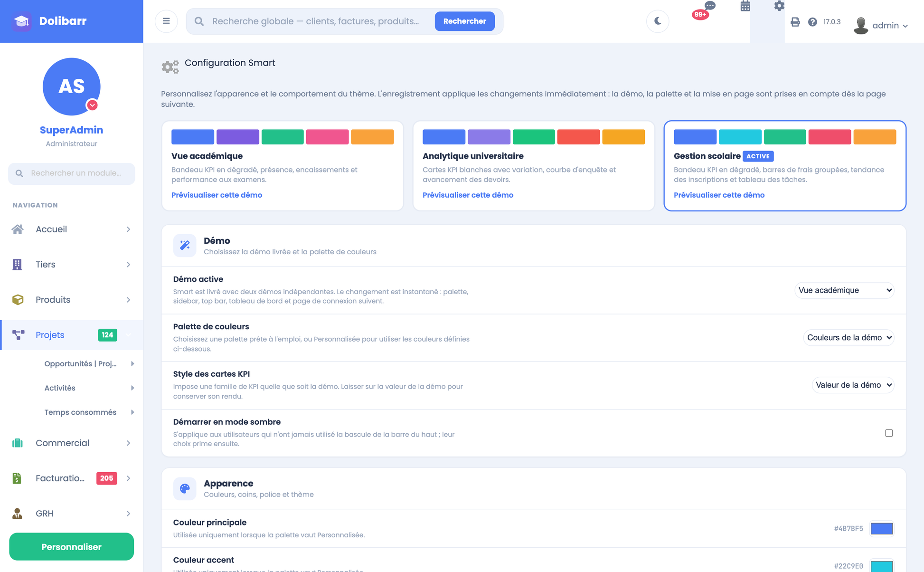Viewport: 924px width, 572px height.
Task: Open the Style des cartes KPI dropdown
Action: click(x=853, y=385)
